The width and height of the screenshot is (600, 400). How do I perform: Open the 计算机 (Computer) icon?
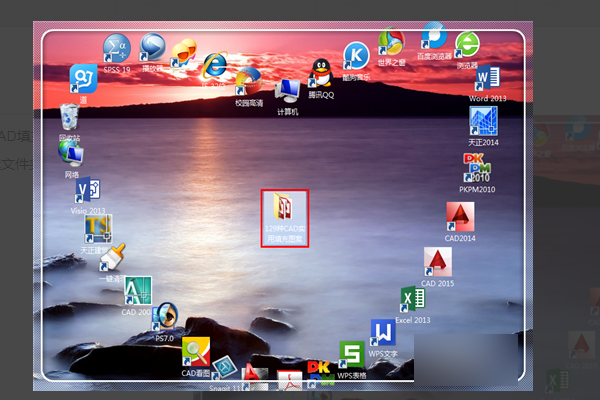[288, 92]
